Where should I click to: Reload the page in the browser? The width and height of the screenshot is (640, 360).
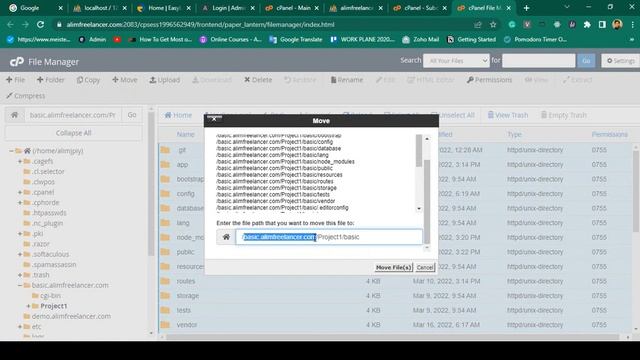[40, 24]
